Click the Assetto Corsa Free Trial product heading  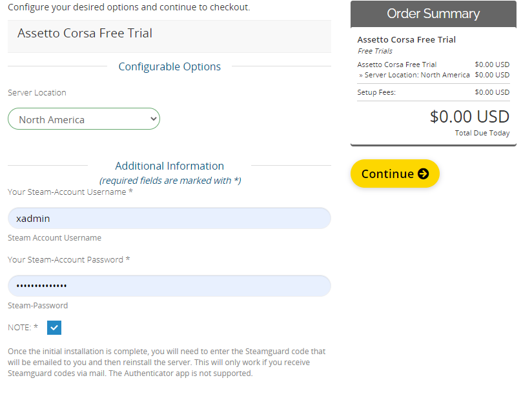tap(85, 34)
